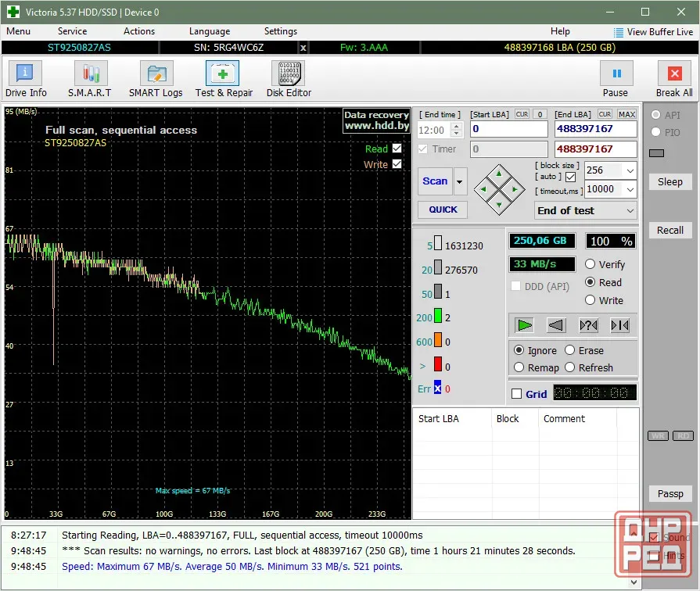
Task: Uncheck the Read graph checkbox
Action: 397,149
